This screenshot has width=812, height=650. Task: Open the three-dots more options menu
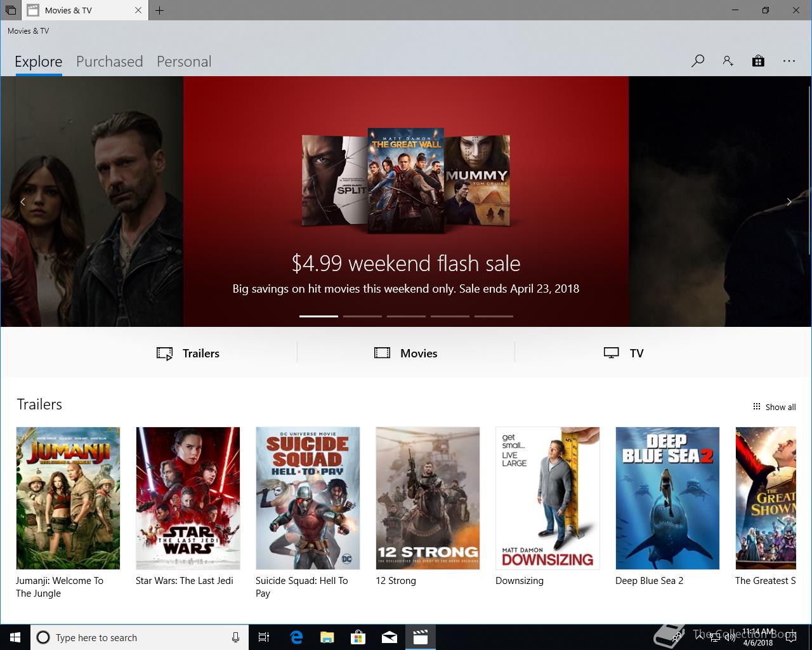click(x=789, y=61)
